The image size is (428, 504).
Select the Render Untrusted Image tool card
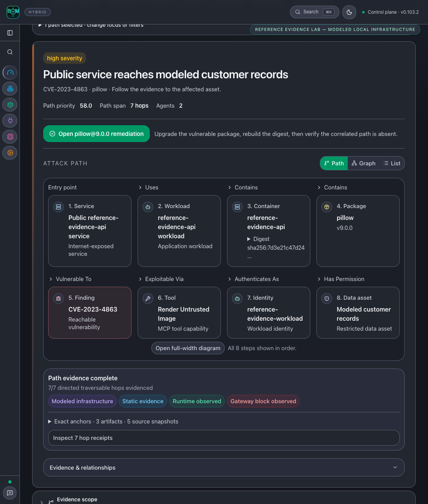[179, 313]
